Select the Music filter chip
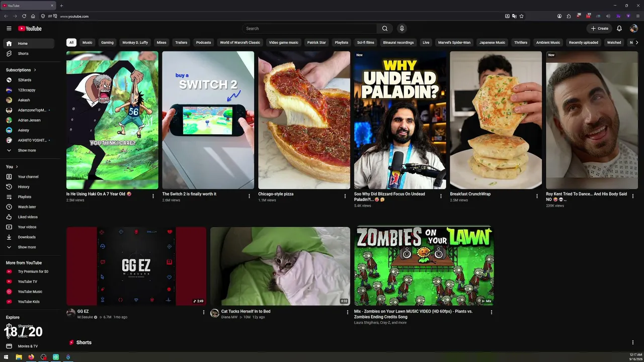The image size is (644, 362). (x=88, y=43)
